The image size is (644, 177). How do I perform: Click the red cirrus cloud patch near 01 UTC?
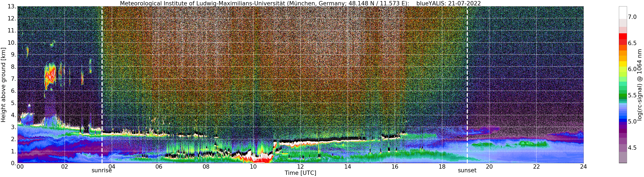50,76
